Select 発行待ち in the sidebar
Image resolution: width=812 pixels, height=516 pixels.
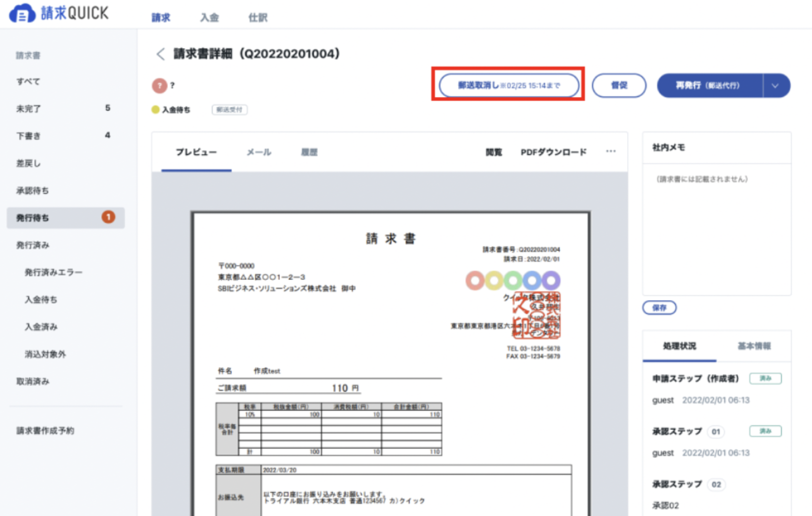point(65,217)
